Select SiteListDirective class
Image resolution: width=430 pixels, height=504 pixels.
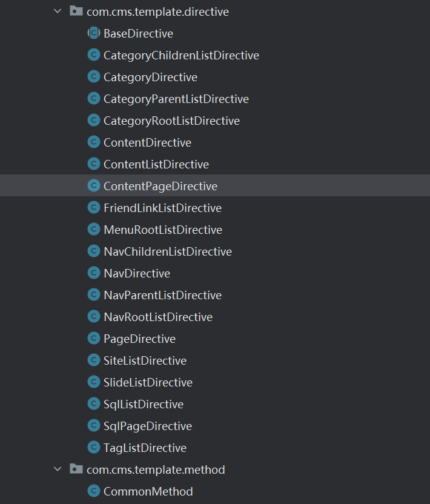coord(145,360)
